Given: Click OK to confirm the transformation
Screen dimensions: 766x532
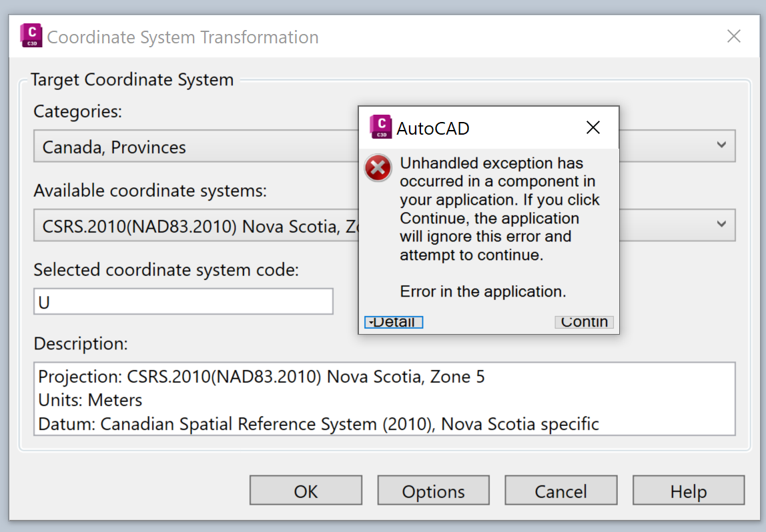Looking at the screenshot, I should tap(306, 491).
